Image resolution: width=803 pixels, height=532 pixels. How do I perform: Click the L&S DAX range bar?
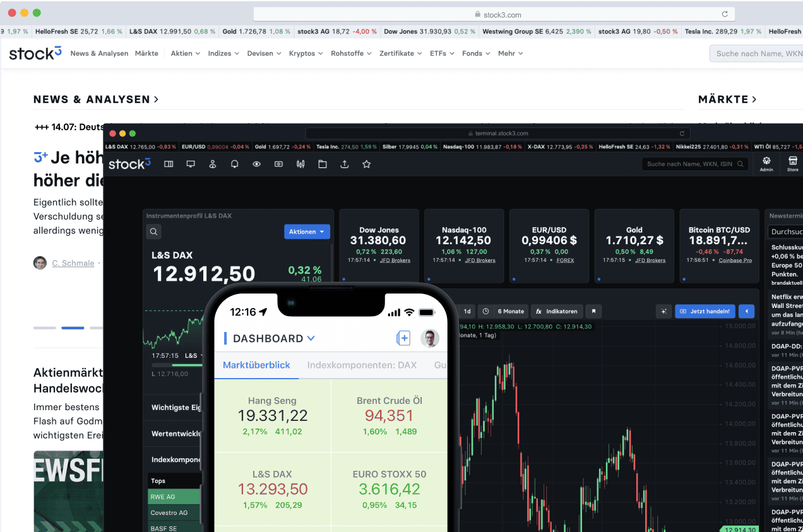pyautogui.click(x=177, y=365)
